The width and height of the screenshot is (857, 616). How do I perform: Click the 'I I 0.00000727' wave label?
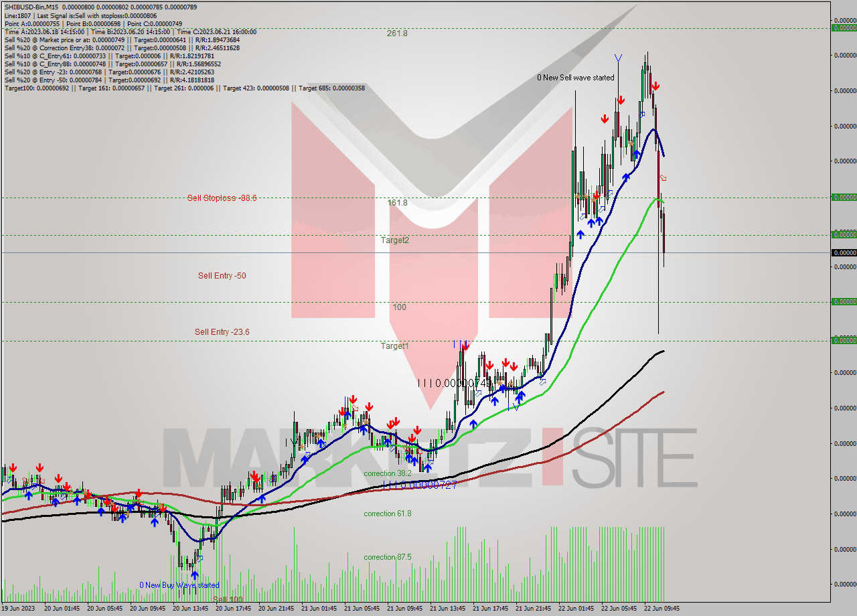[419, 485]
